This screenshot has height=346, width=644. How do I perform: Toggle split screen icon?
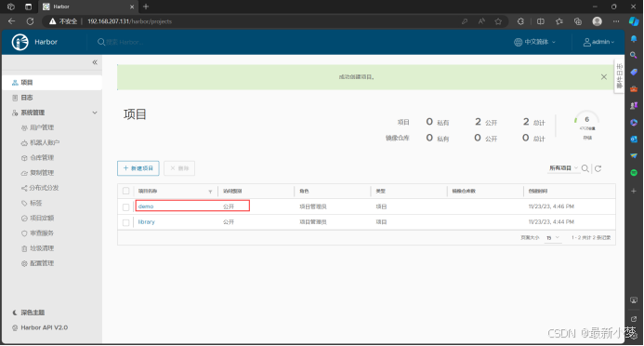[541, 21]
